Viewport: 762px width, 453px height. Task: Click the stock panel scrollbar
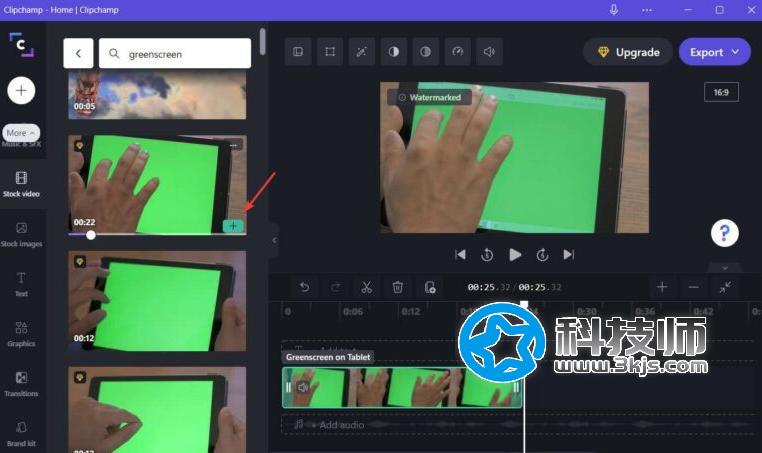(262, 42)
